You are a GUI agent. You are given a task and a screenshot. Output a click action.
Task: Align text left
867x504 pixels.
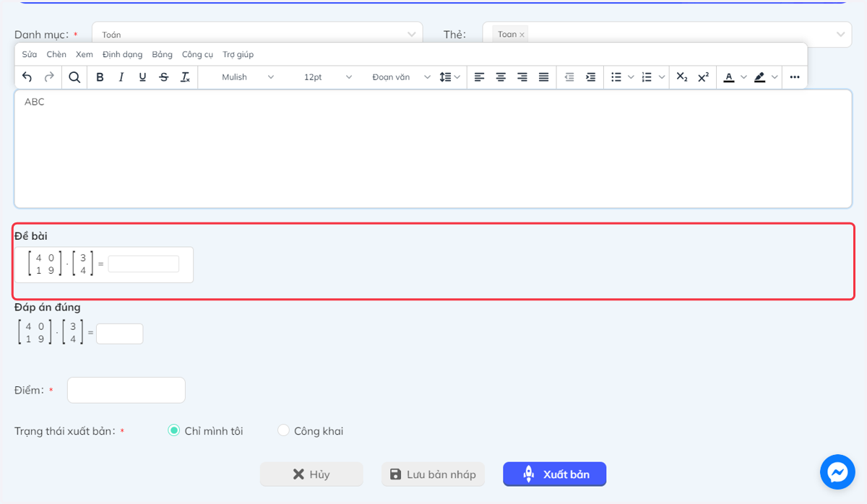click(480, 77)
